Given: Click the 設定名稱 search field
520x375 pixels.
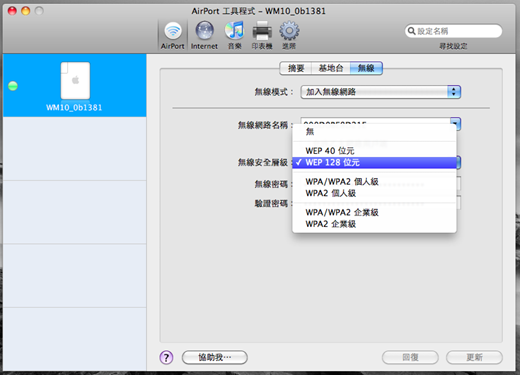Looking at the screenshot, I should click(454, 31).
